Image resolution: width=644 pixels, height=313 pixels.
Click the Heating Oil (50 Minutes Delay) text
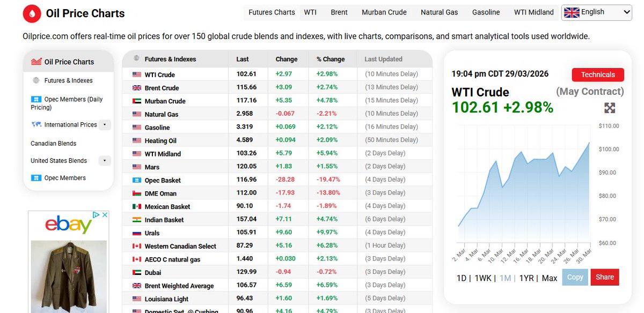(391, 140)
